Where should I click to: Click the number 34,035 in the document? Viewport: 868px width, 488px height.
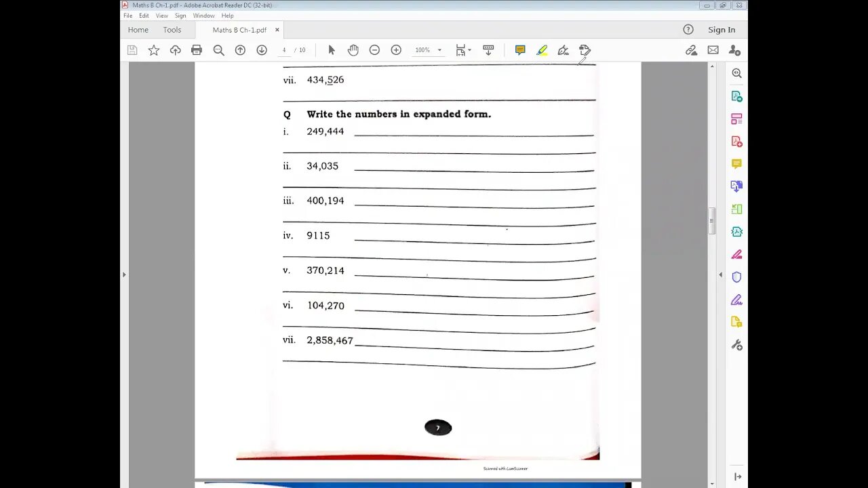click(322, 166)
